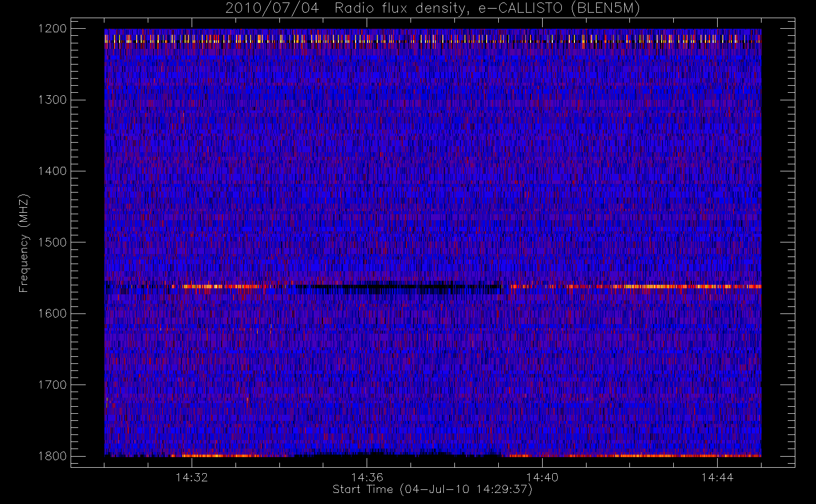Viewport: 816px width, 504px height.
Task: Click the 1300 frequency tick label
Action: point(52,100)
